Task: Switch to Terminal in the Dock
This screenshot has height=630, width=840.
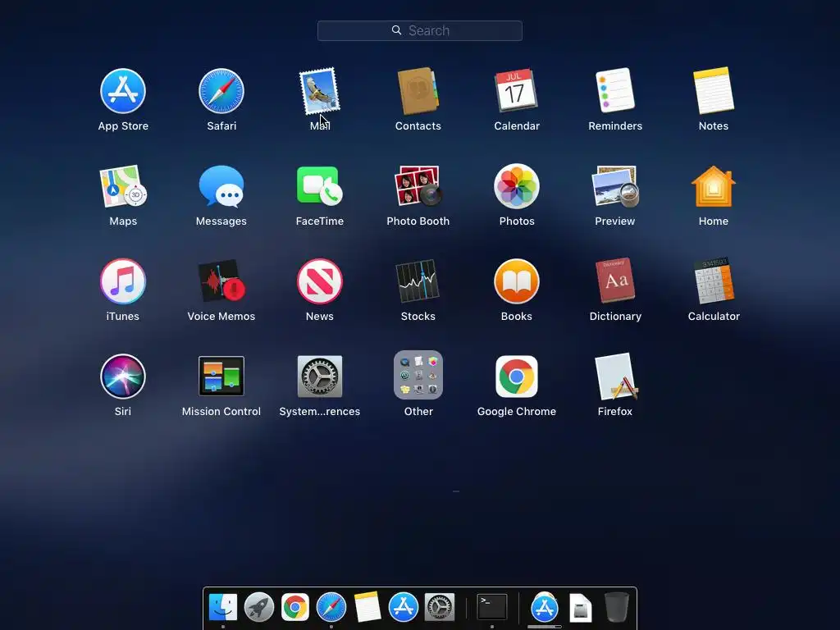Action: pos(492,606)
